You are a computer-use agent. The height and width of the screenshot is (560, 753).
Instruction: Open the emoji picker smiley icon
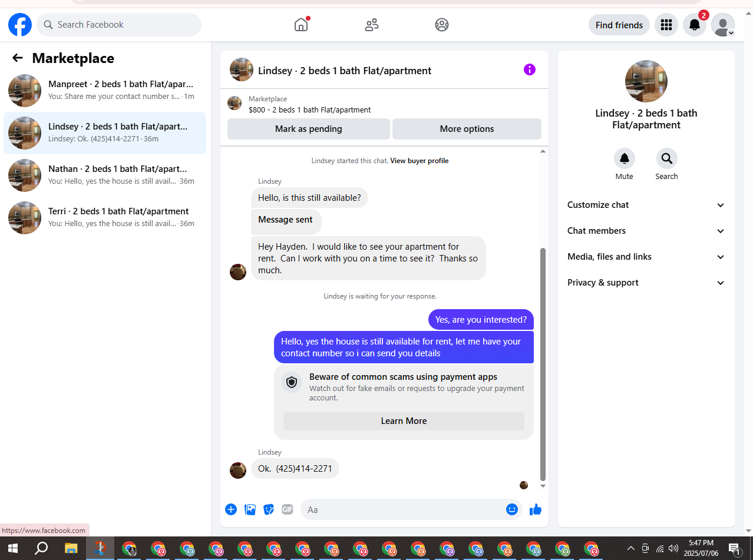pyautogui.click(x=512, y=509)
